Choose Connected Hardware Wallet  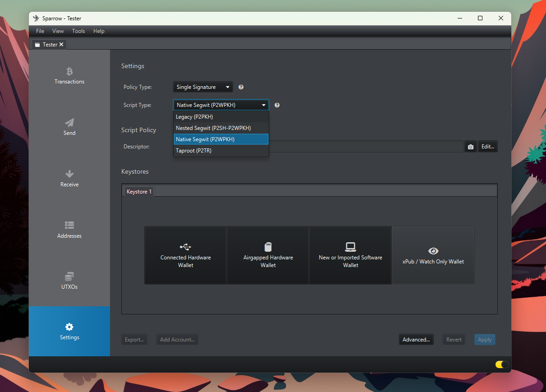[x=185, y=255]
